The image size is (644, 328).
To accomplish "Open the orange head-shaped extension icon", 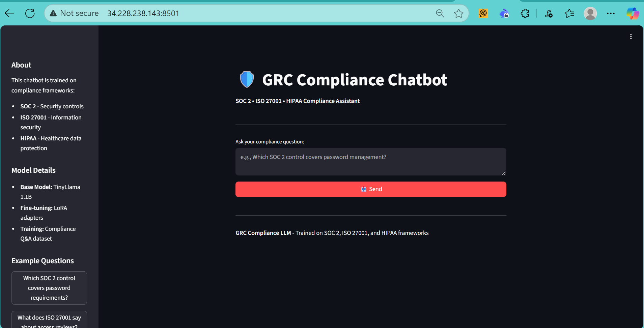I will coord(483,13).
